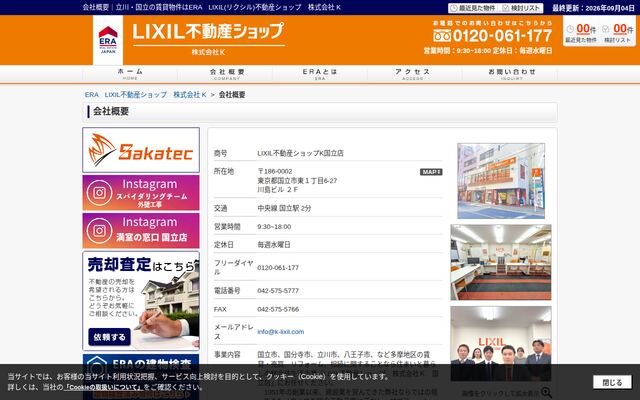
Task: Enlarge the building exterior photo
Action: click(501, 181)
